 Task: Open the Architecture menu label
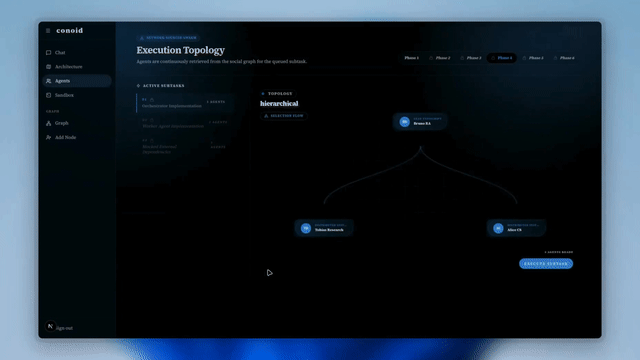69,67
